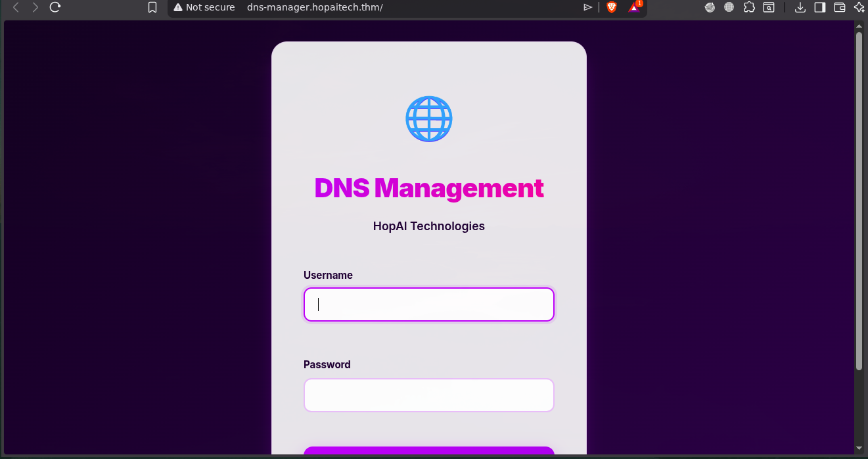Screen dimensions: 868x459
Task: Click into the Password field
Action: click(428, 395)
